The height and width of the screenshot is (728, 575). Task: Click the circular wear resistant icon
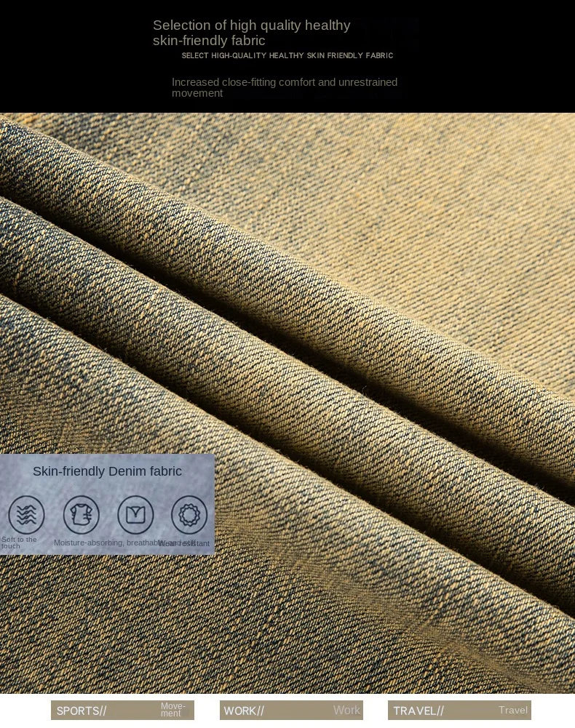[189, 514]
